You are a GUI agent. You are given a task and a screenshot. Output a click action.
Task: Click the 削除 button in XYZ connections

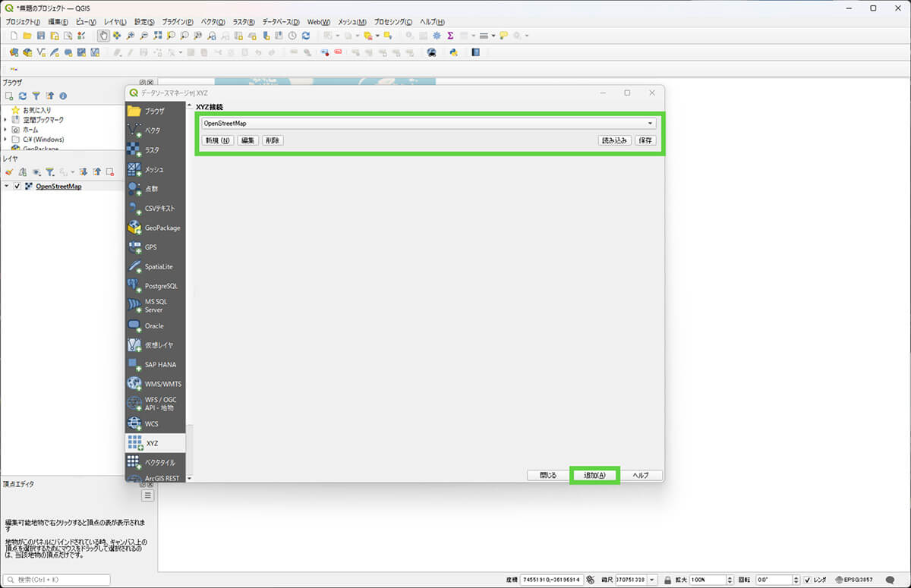(273, 140)
